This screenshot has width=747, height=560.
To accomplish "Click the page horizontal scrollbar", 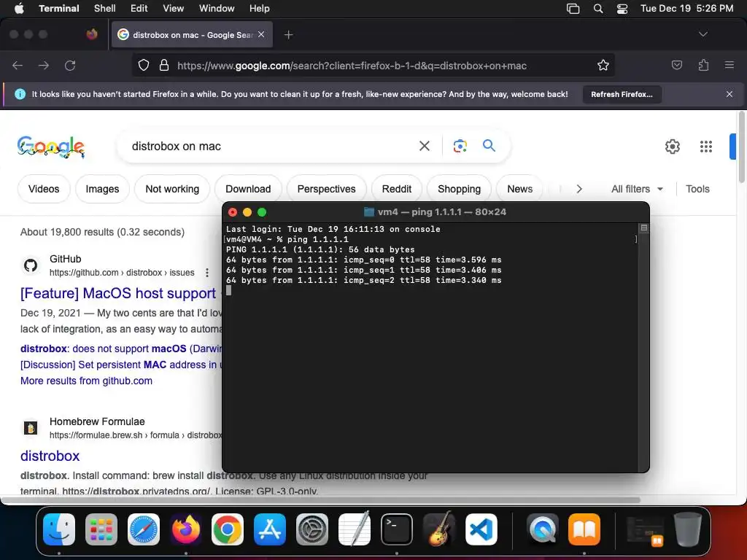I will [320, 500].
